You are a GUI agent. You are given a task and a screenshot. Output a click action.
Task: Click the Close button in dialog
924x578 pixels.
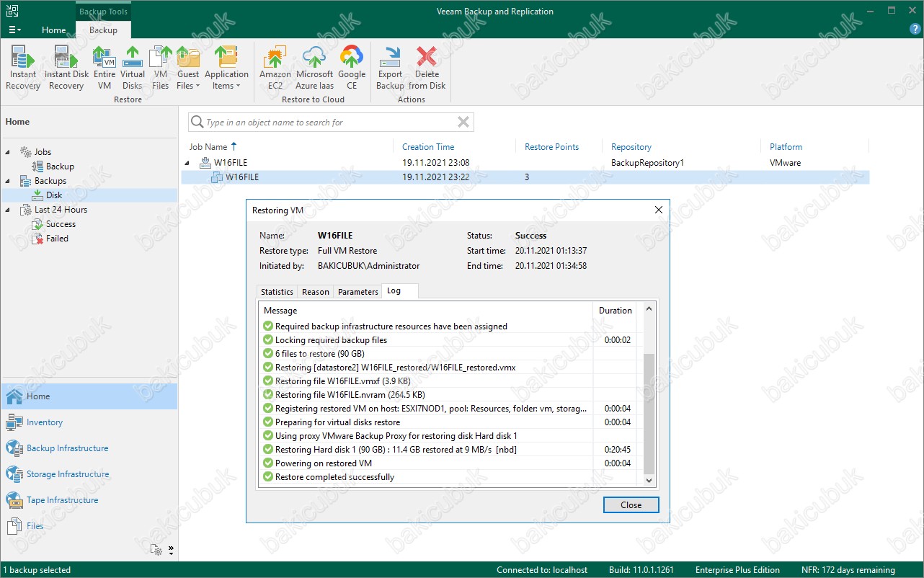tap(631, 505)
